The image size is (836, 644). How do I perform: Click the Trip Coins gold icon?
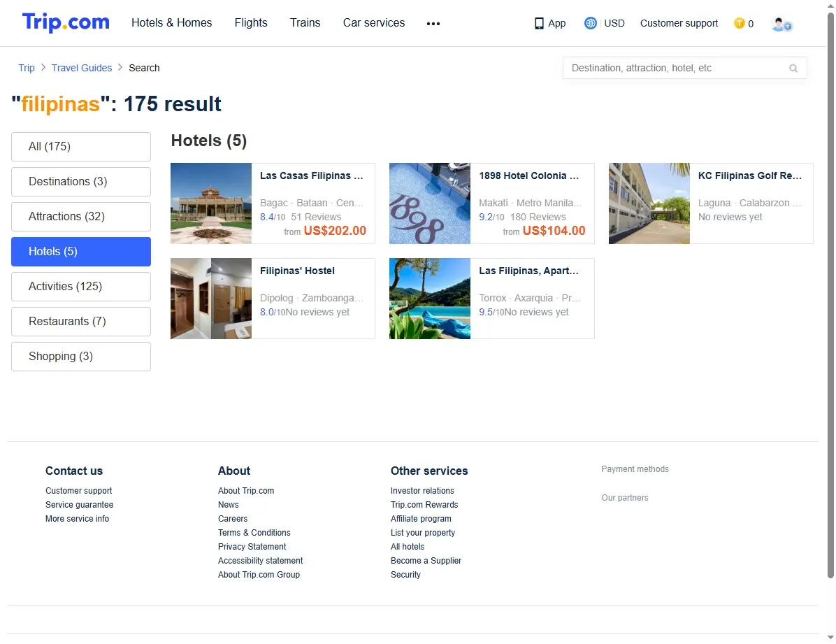[x=739, y=23]
